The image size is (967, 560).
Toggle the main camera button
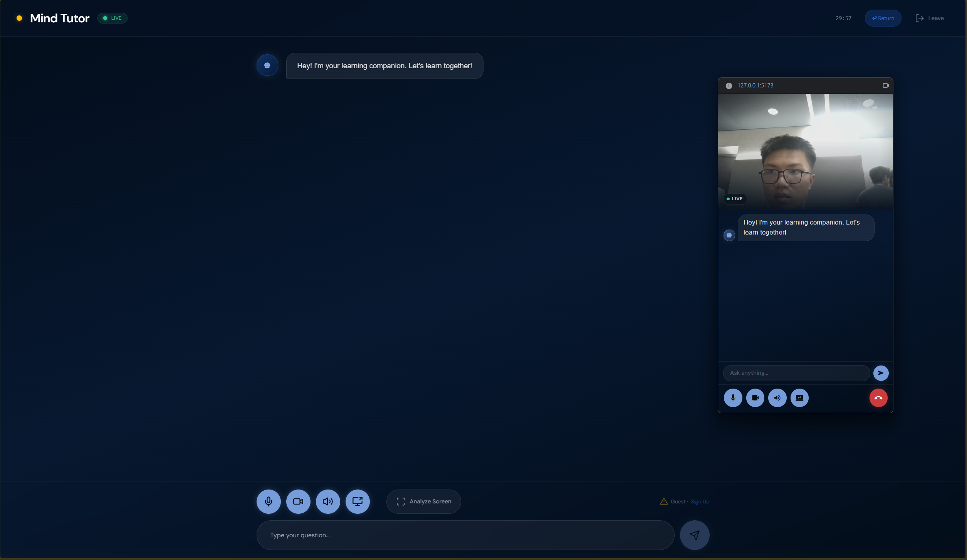(298, 501)
